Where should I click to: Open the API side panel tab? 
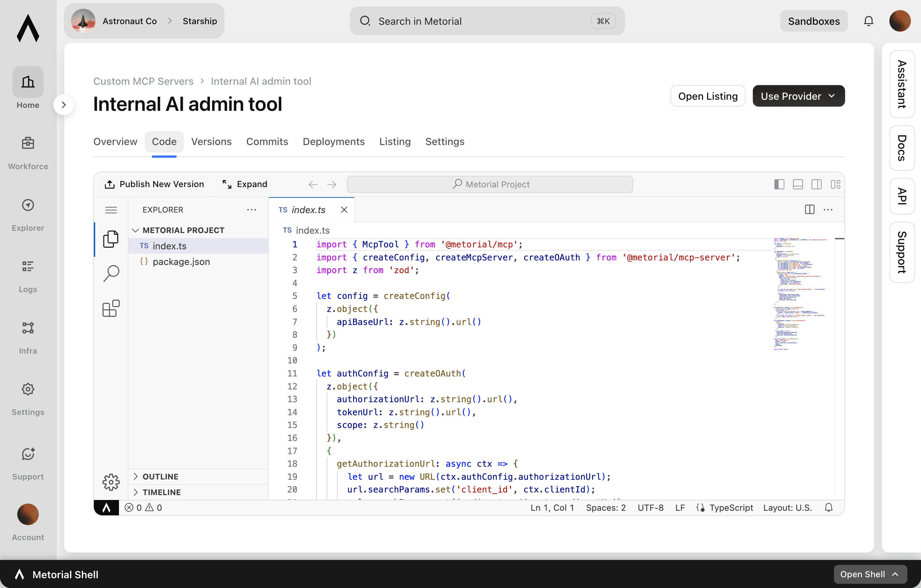(901, 196)
